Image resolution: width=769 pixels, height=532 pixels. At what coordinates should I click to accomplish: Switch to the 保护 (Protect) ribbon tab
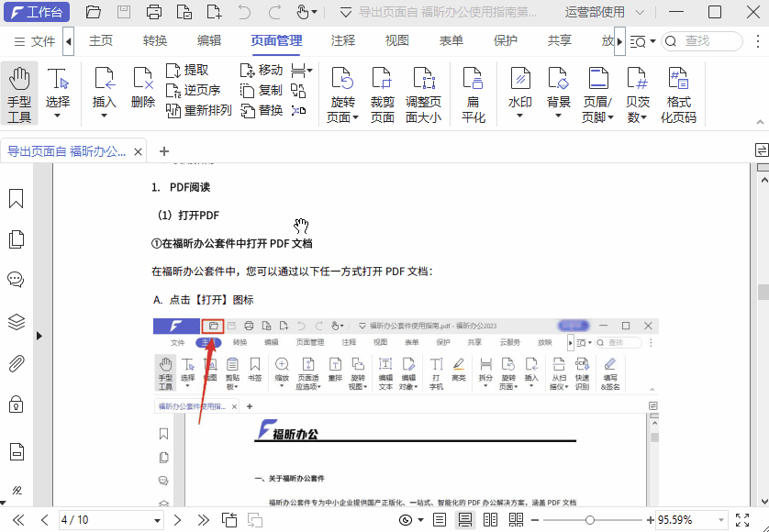503,40
